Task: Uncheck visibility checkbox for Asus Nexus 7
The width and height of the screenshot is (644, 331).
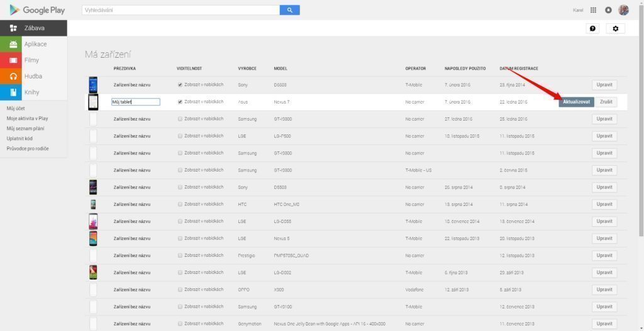Action: 180,102
